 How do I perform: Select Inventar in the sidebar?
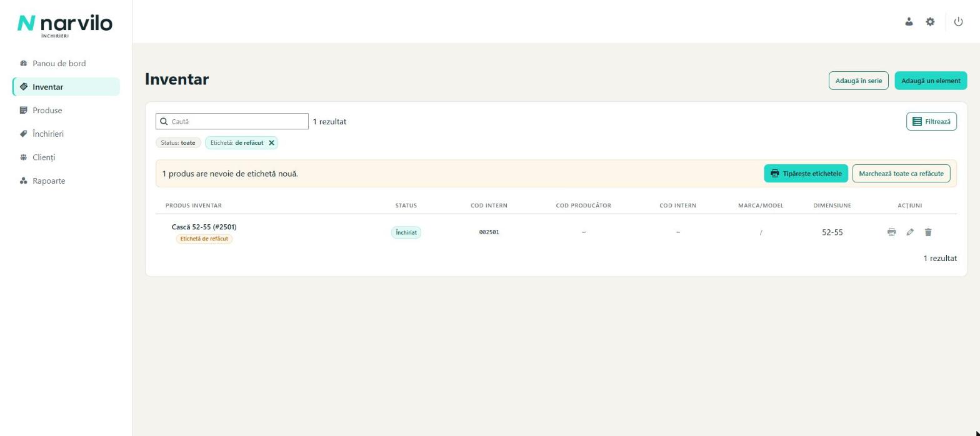(x=66, y=87)
